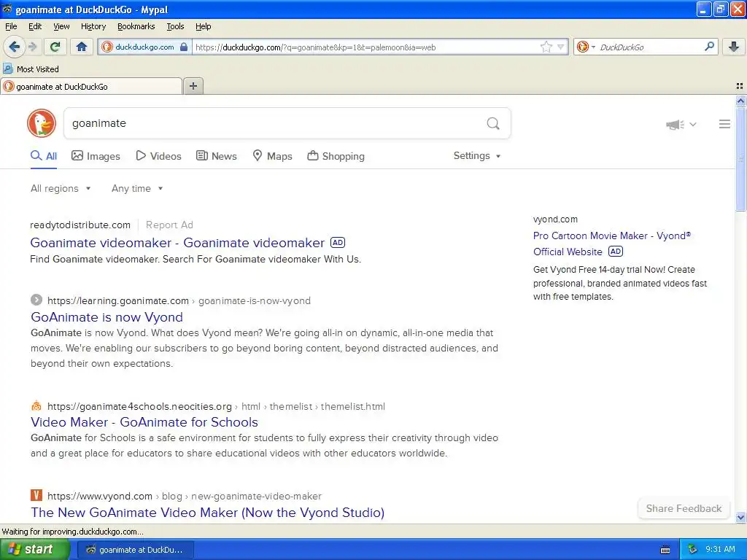Screen dimensions: 747x560
Task: Expand the Any time filter
Action: coord(137,189)
